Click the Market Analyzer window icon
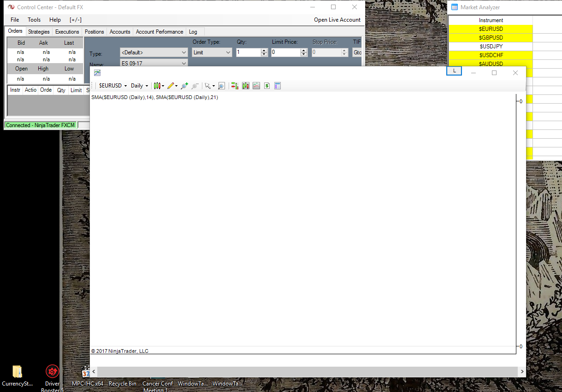 (455, 7)
